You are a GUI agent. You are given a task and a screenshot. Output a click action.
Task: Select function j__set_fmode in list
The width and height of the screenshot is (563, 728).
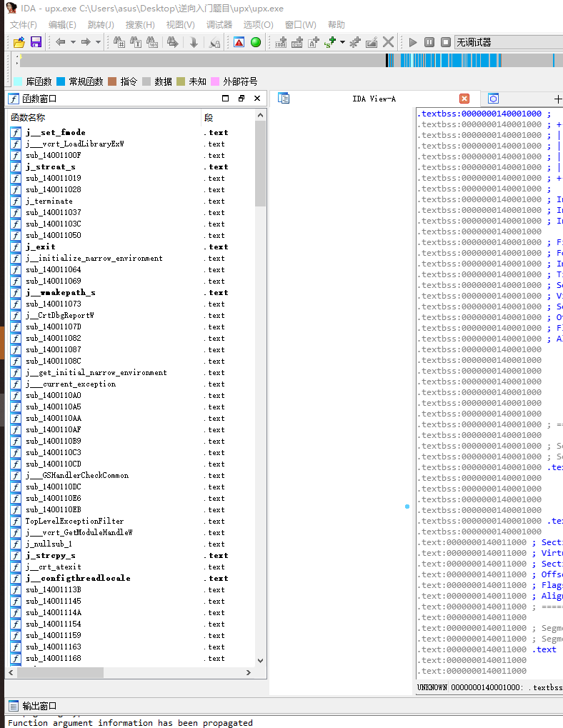[131, 132]
